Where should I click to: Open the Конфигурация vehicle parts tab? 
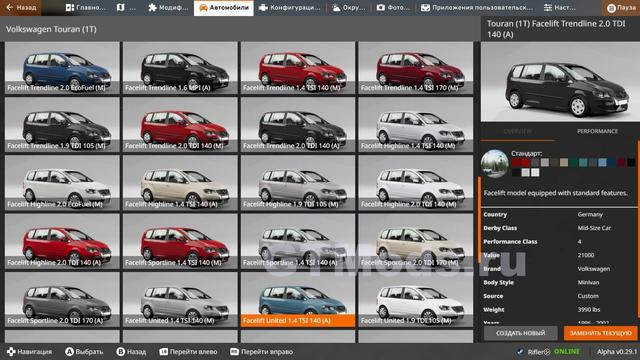[290, 7]
